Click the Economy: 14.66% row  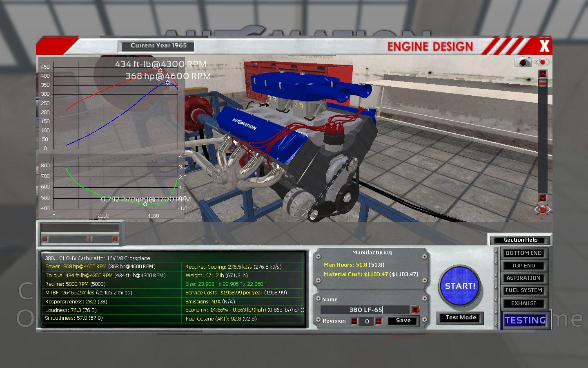click(243, 310)
